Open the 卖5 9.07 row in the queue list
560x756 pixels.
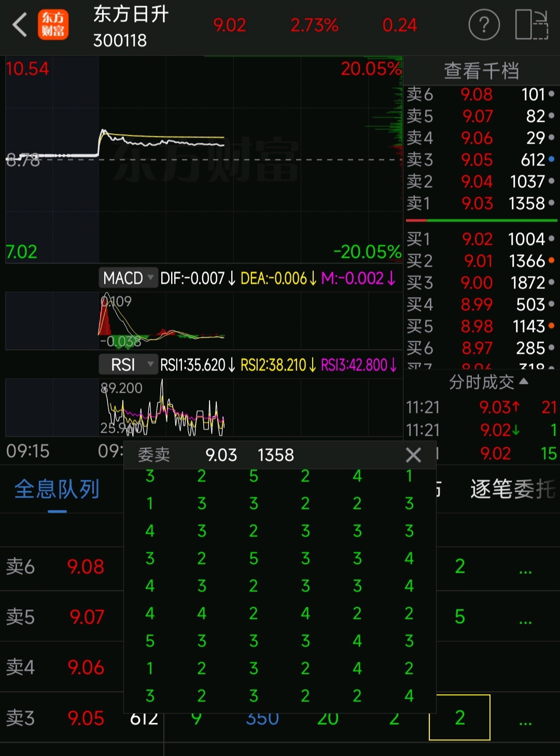tap(61, 617)
